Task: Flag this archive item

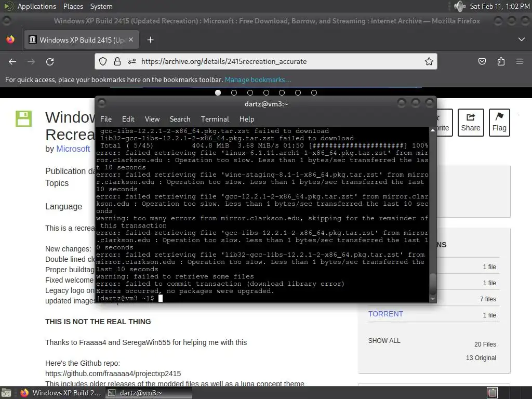Action: click(x=499, y=123)
